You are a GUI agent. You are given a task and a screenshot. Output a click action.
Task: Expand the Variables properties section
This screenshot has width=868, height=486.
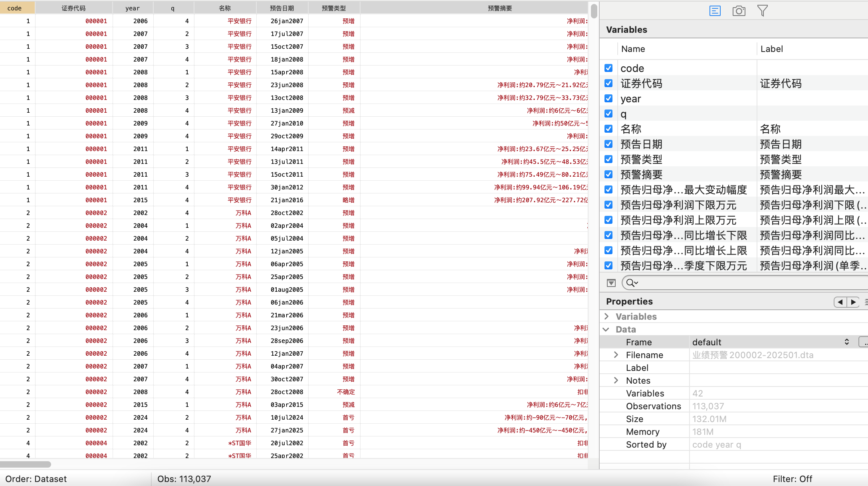click(607, 317)
